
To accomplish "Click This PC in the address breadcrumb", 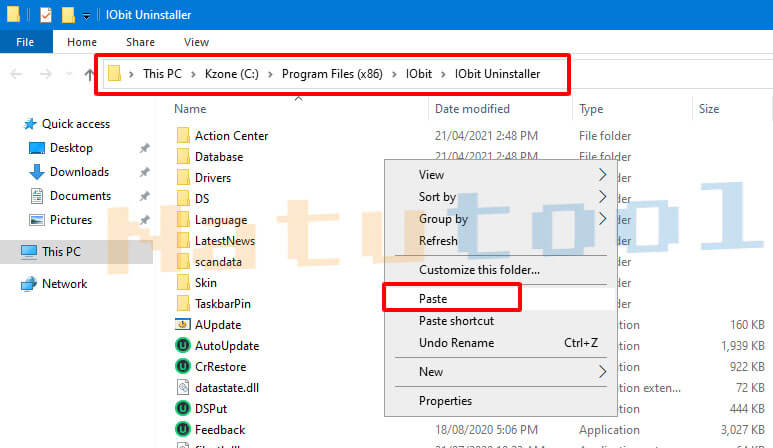I will click(162, 74).
